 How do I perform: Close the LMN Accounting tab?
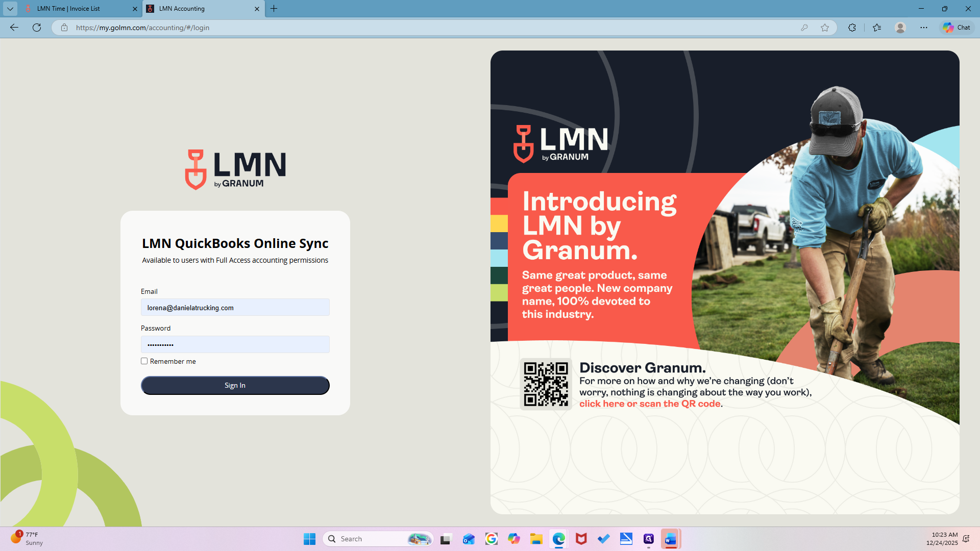pos(257,9)
